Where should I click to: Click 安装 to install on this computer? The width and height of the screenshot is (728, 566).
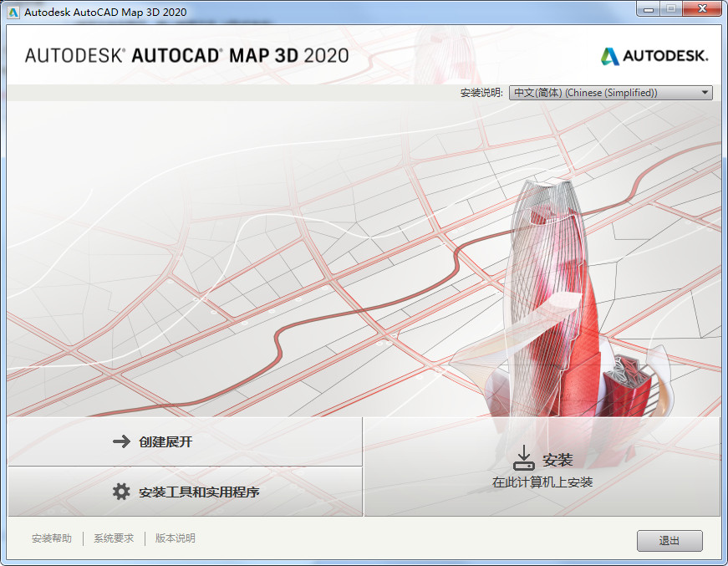pos(542,467)
